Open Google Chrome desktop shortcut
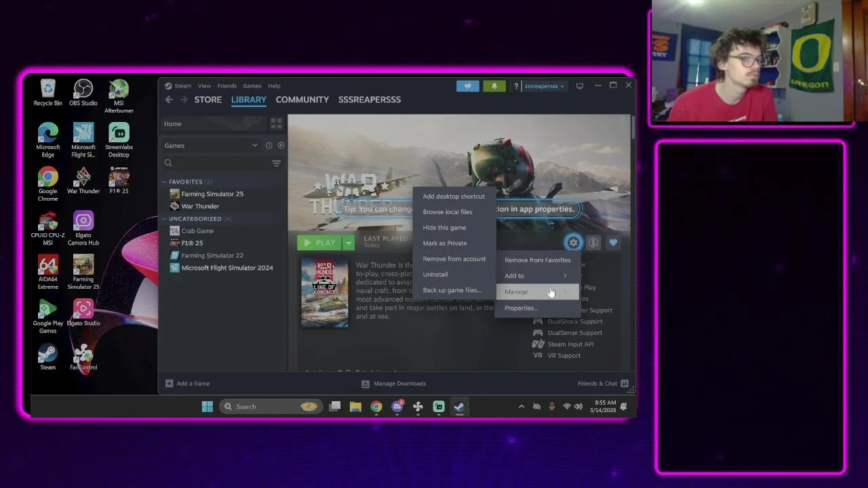 point(47,184)
